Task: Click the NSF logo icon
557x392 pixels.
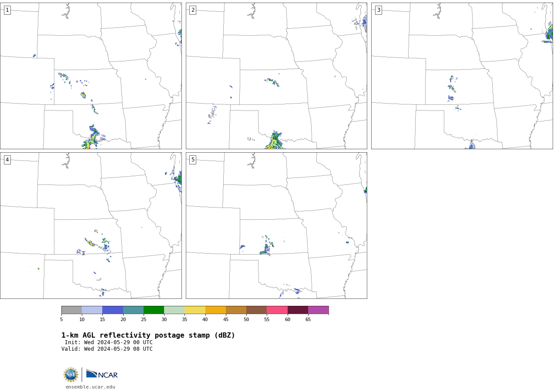Action: point(71,375)
